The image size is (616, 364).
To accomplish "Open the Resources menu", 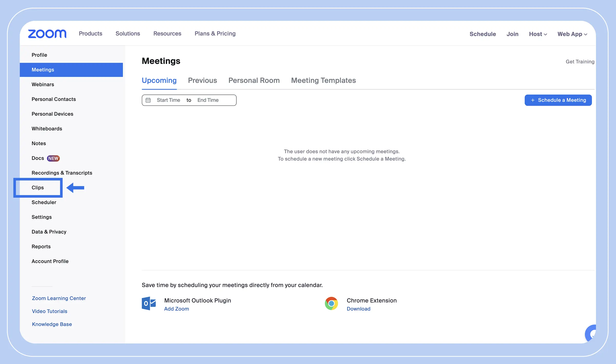I will (x=167, y=34).
